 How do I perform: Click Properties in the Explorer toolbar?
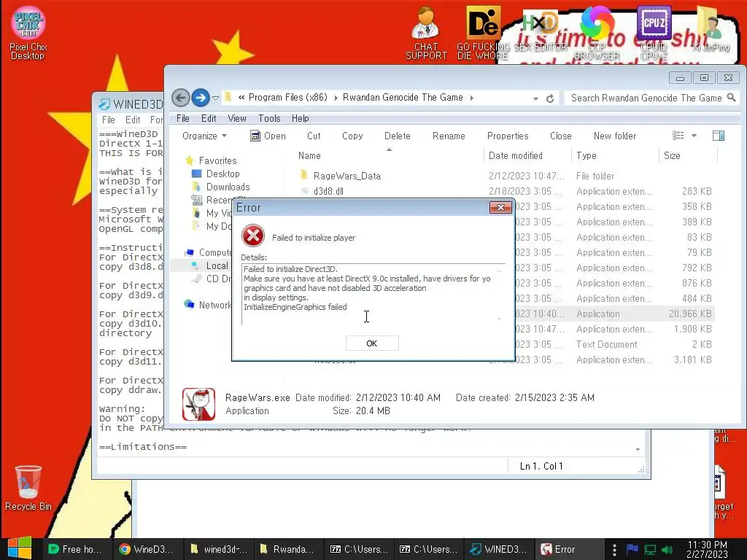[508, 136]
